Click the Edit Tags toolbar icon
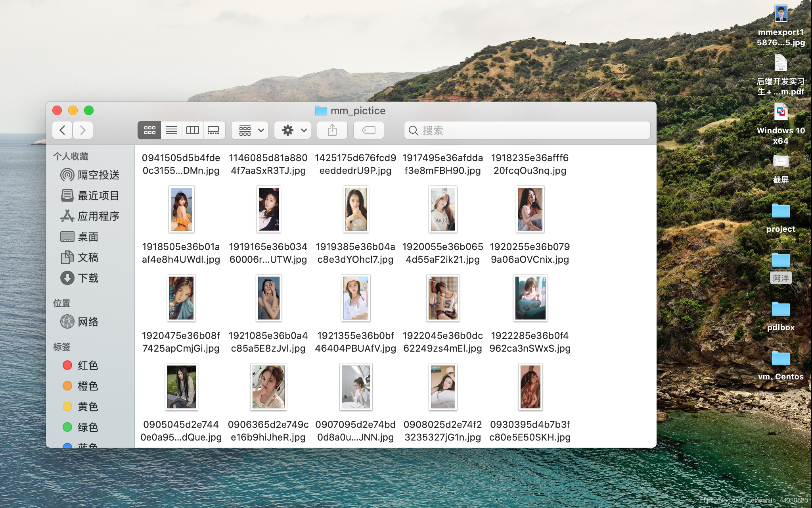Image resolution: width=812 pixels, height=508 pixels. (368, 130)
